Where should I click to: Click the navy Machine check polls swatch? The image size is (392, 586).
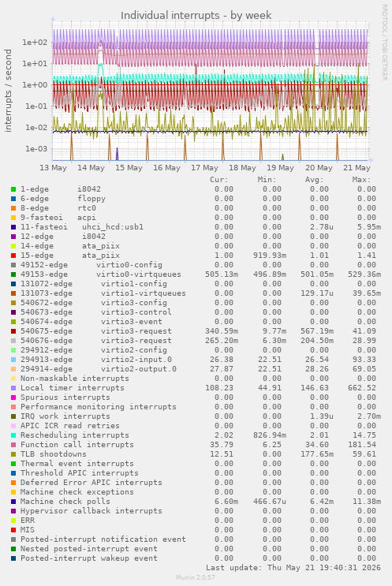click(13, 502)
